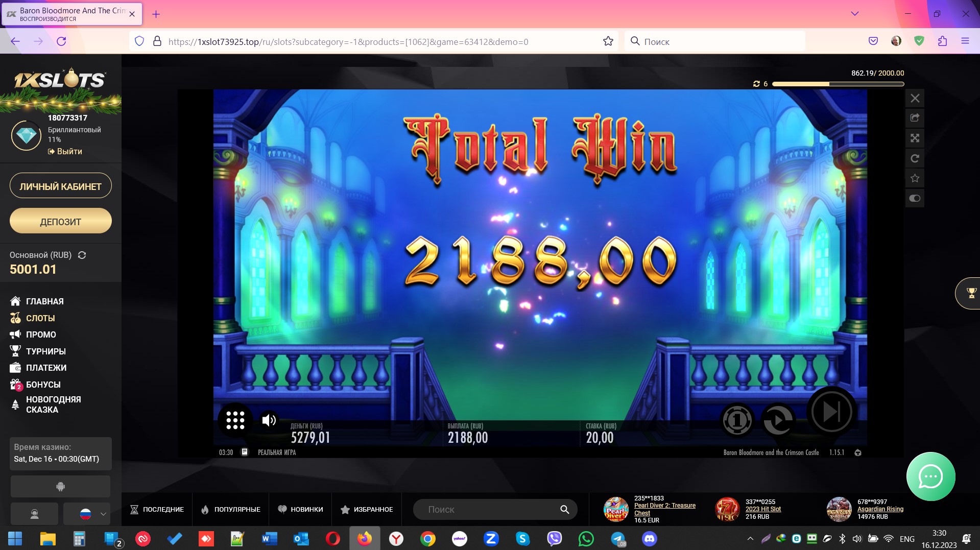Click the 1XSLOTS logo
Image resolution: width=980 pixels, height=550 pixels.
[x=60, y=80]
